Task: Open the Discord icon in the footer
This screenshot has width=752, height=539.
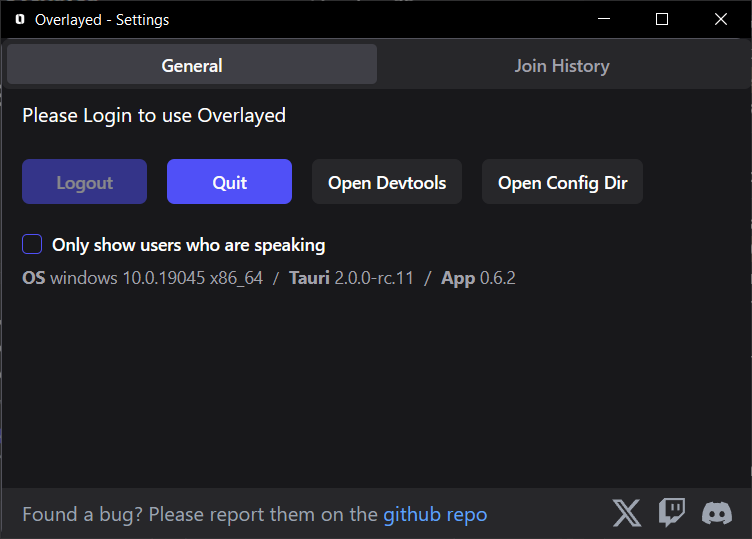Action: [717, 514]
